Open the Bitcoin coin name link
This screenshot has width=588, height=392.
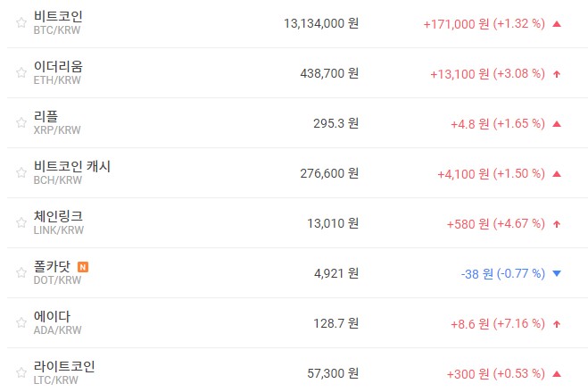click(x=58, y=16)
